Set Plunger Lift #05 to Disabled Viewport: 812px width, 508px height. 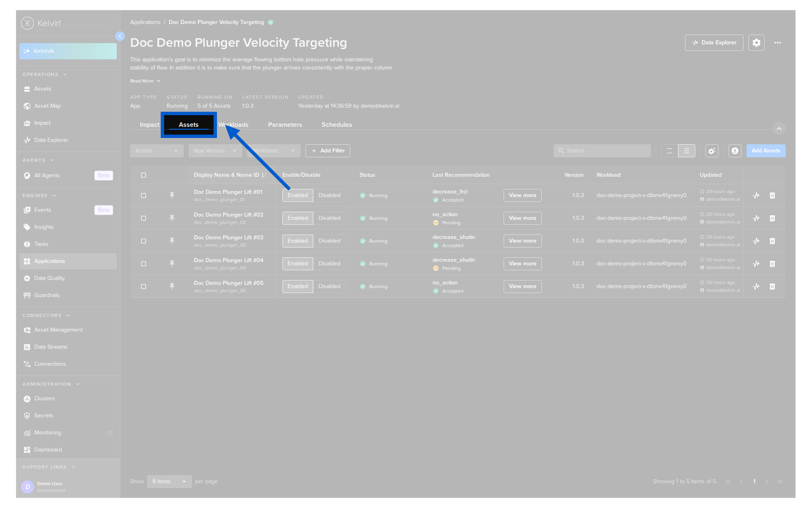pos(329,287)
